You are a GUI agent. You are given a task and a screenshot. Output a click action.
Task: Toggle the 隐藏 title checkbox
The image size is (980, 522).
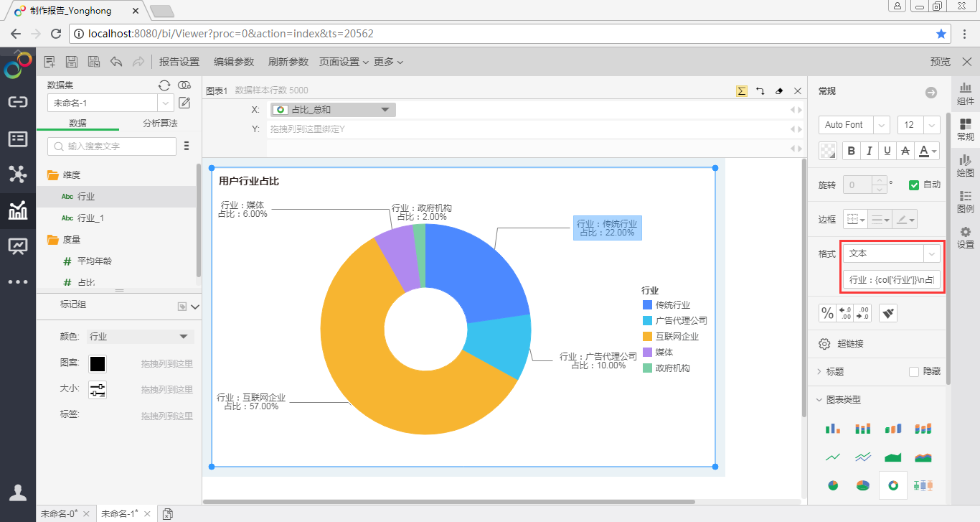(x=913, y=371)
